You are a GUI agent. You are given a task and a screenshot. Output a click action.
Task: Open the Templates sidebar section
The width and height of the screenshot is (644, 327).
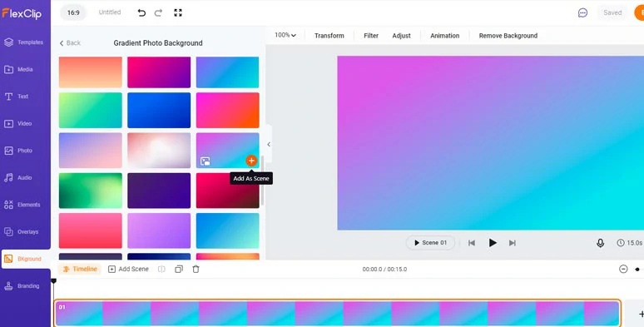click(24, 42)
